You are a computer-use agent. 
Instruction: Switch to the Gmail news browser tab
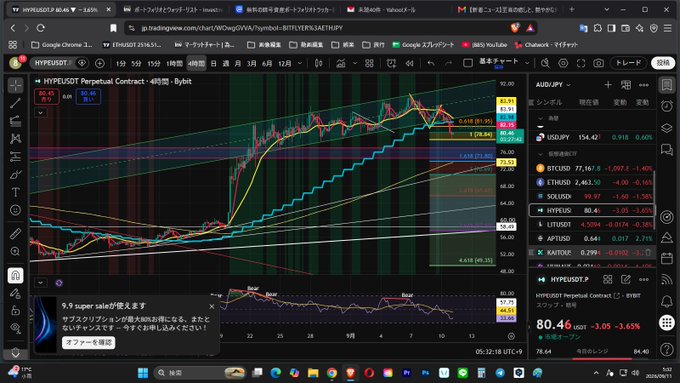click(x=507, y=10)
